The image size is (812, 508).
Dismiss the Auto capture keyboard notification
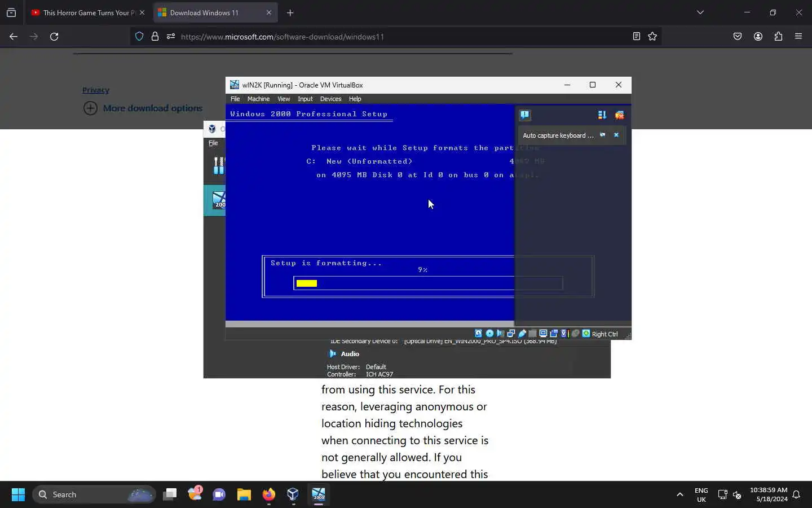[x=616, y=135]
